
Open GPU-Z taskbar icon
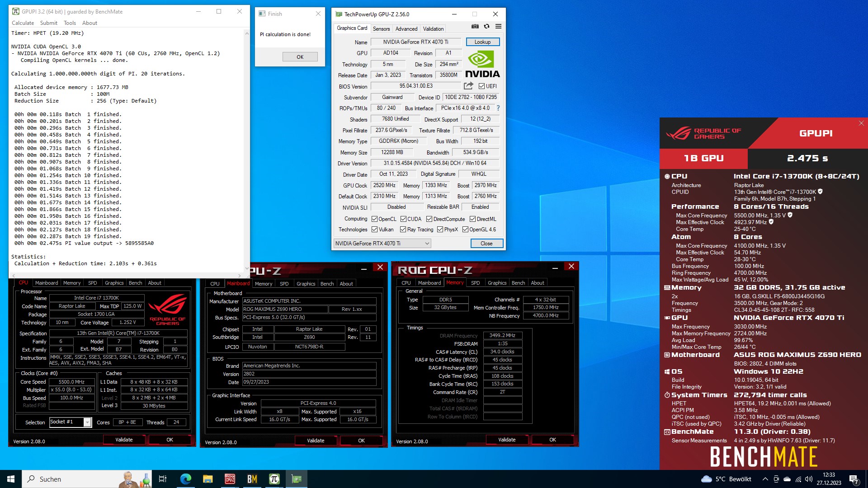pos(297,479)
